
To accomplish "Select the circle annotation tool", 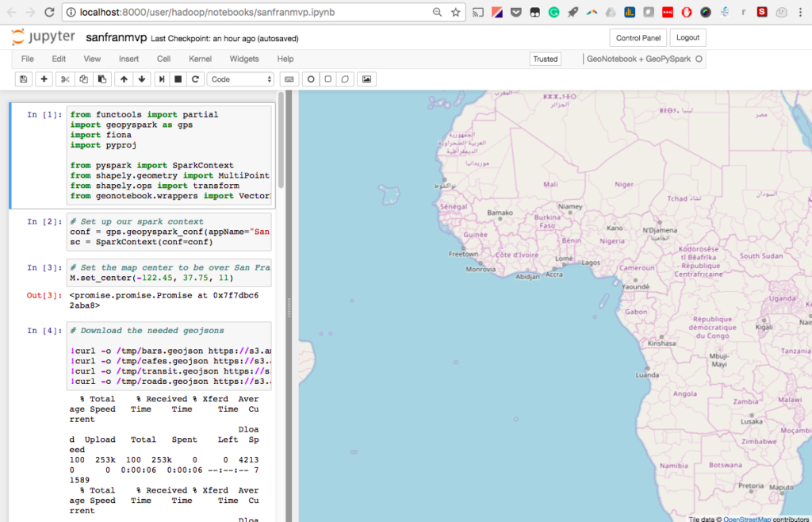I will (310, 79).
